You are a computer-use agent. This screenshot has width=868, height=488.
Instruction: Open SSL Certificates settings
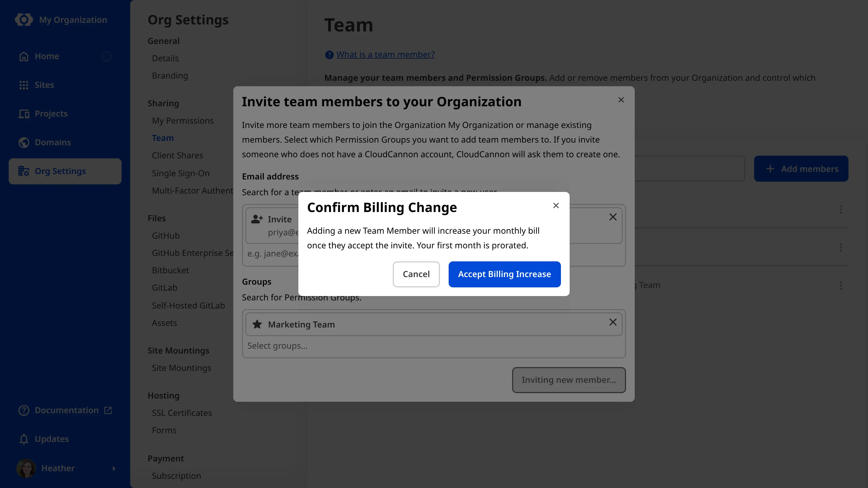tap(182, 413)
